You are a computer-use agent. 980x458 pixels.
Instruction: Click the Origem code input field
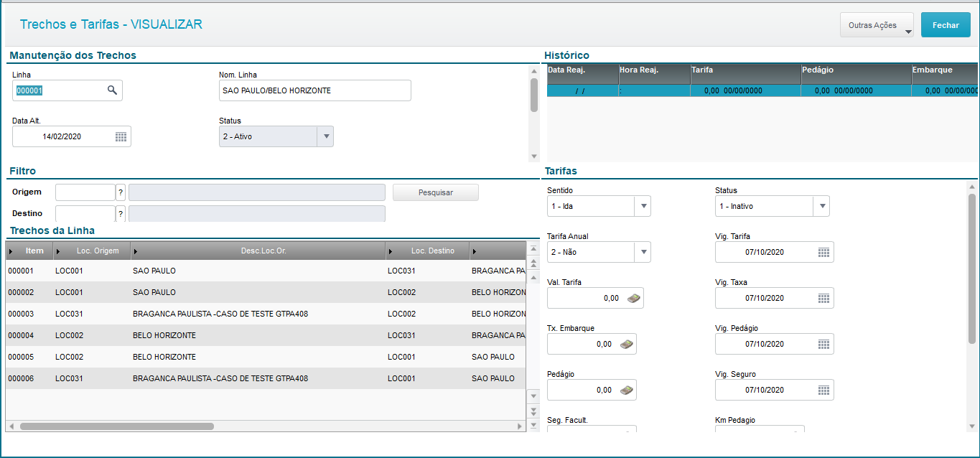[x=85, y=192]
